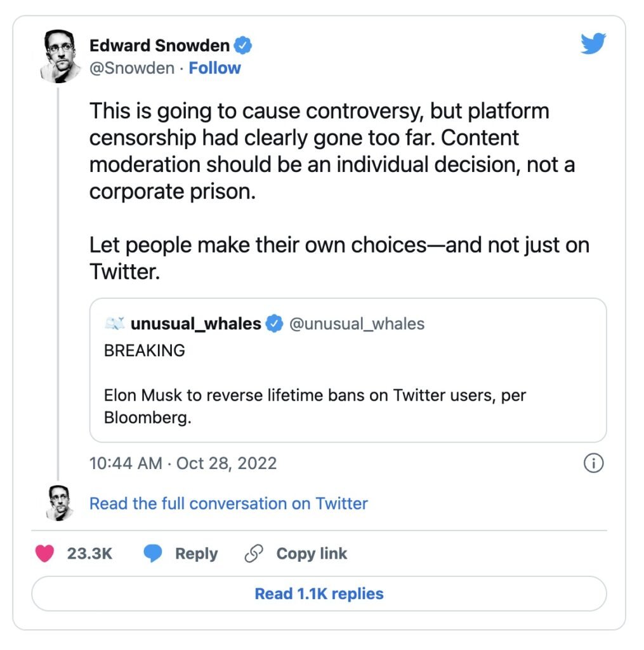The width and height of the screenshot is (644, 650).
Task: Click the Reply label
Action: coord(196,554)
